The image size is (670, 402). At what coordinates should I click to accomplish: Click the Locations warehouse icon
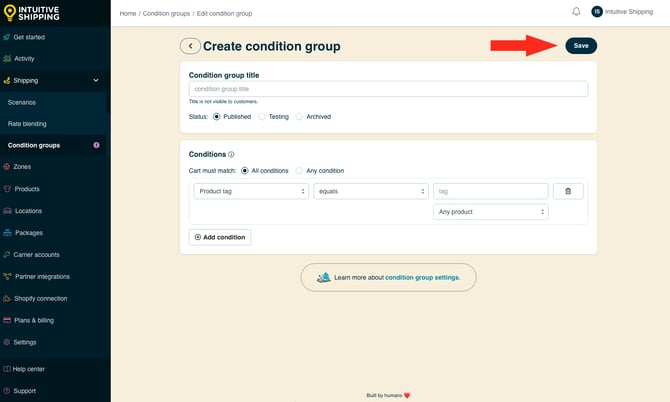point(7,211)
